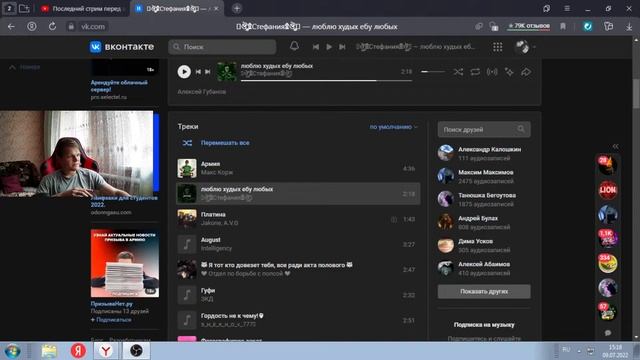Show similar tracks sparkle icon
640x360 pixels.
pos(509,72)
